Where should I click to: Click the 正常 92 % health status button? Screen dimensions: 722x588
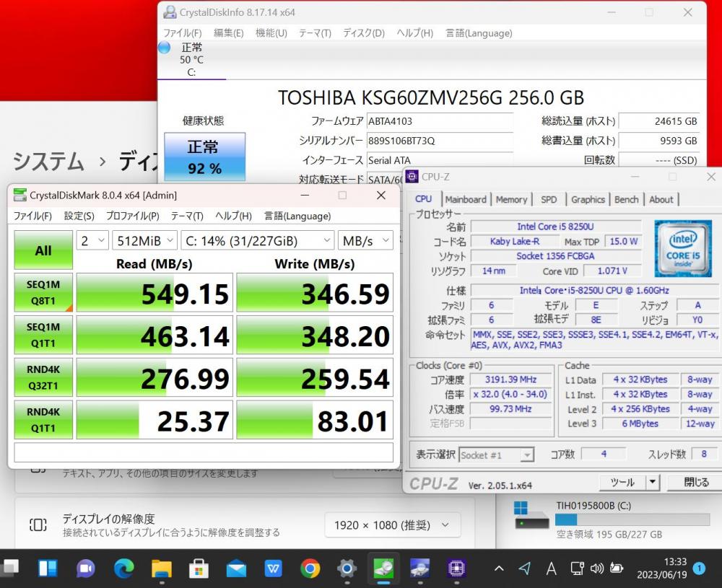click(x=204, y=157)
